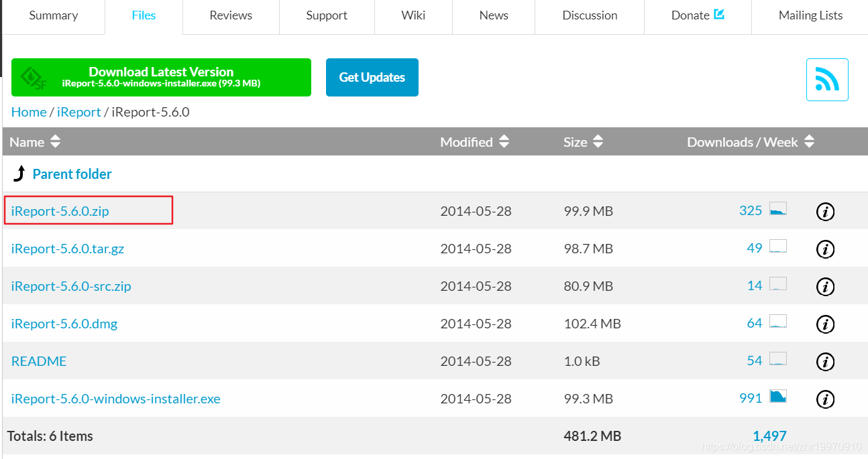Open the download chart for windows-installer.exe
The height and width of the screenshot is (459, 868).
tap(778, 396)
